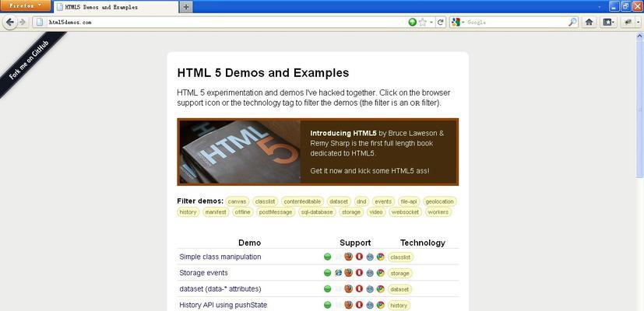Click the HTML5 book cover image
Viewport: 644px width, 311px height.
[x=240, y=152]
